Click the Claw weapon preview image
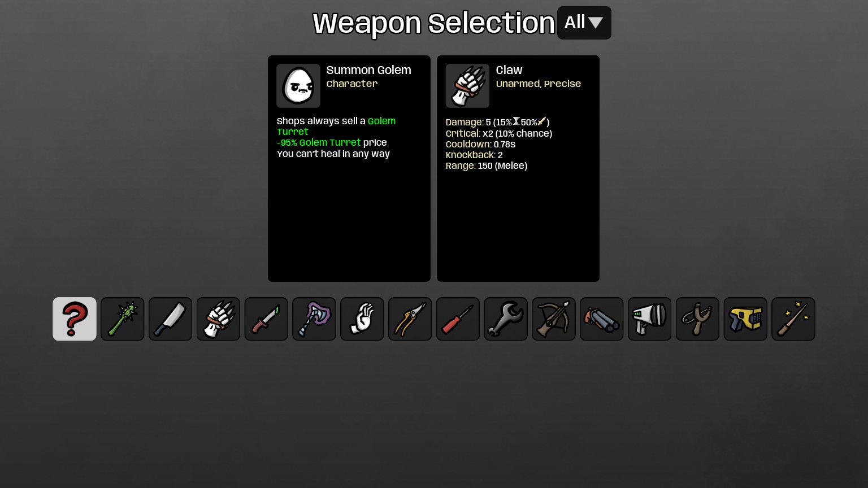The image size is (868, 488). coord(467,86)
